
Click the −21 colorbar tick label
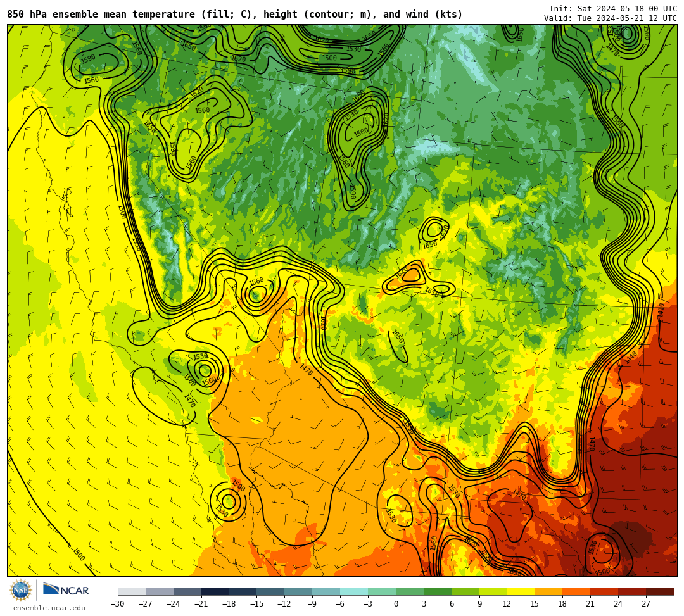pos(201,604)
